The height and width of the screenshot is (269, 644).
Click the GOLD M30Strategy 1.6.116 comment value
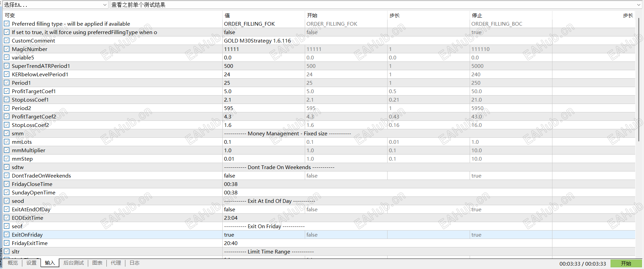click(x=257, y=41)
